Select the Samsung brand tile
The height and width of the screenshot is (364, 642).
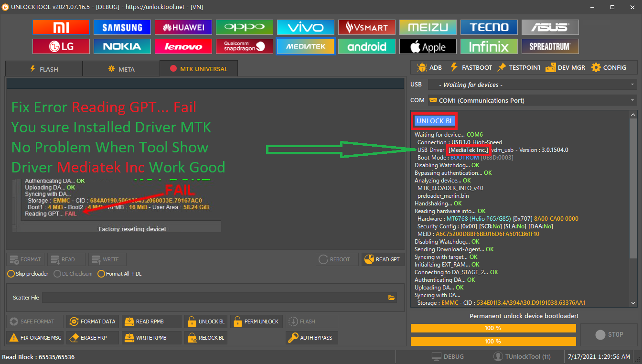pos(122,27)
